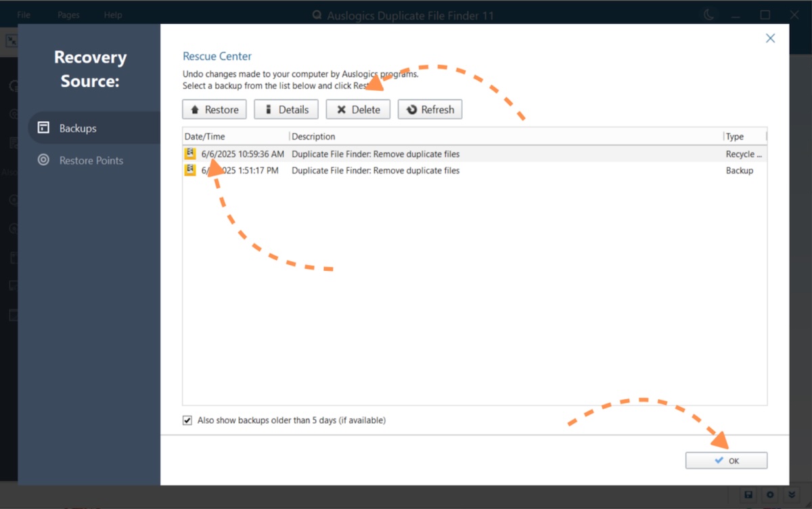812x509 pixels.
Task: Sort by the Description column header
Action: 506,137
